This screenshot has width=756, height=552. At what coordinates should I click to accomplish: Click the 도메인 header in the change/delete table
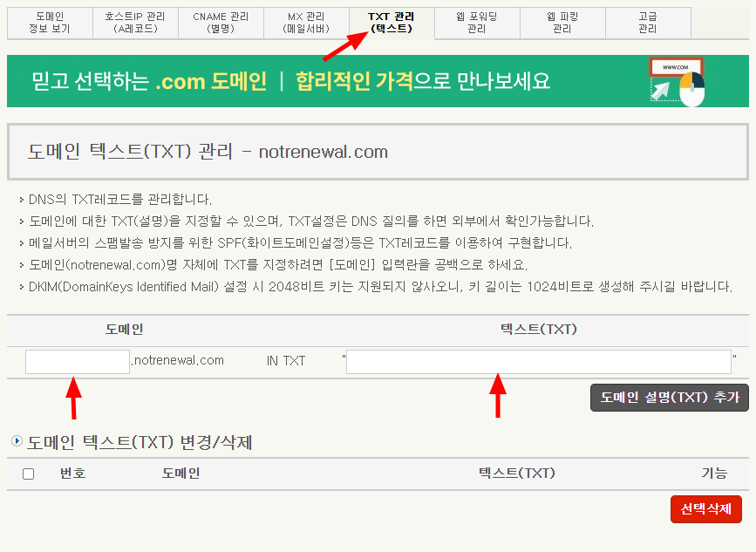(180, 474)
